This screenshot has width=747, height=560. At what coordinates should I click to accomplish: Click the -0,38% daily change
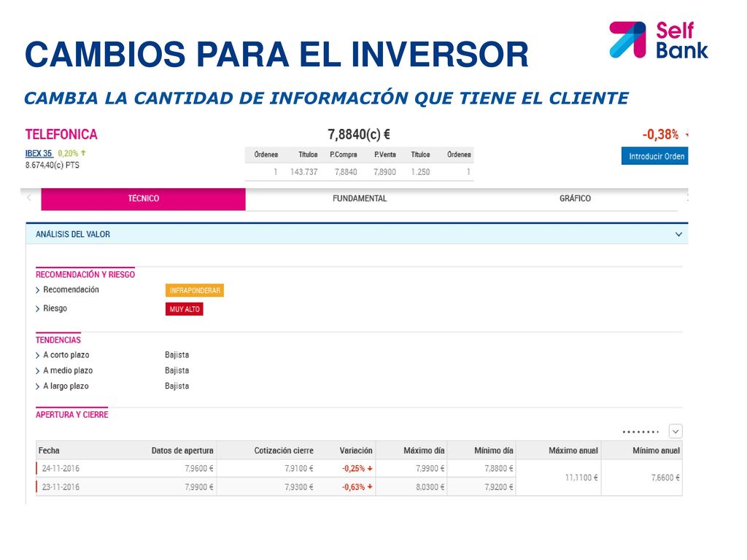[x=661, y=135]
